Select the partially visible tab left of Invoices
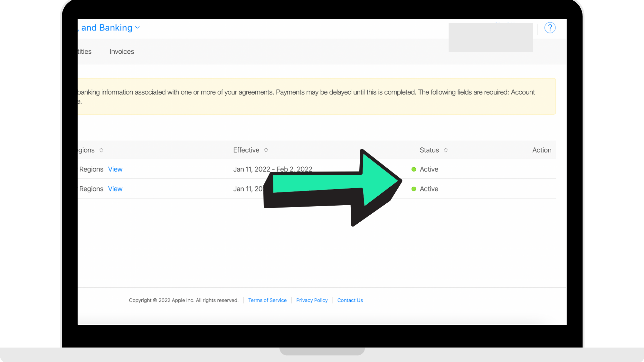Viewport: 644px width, 362px height. pos(85,52)
